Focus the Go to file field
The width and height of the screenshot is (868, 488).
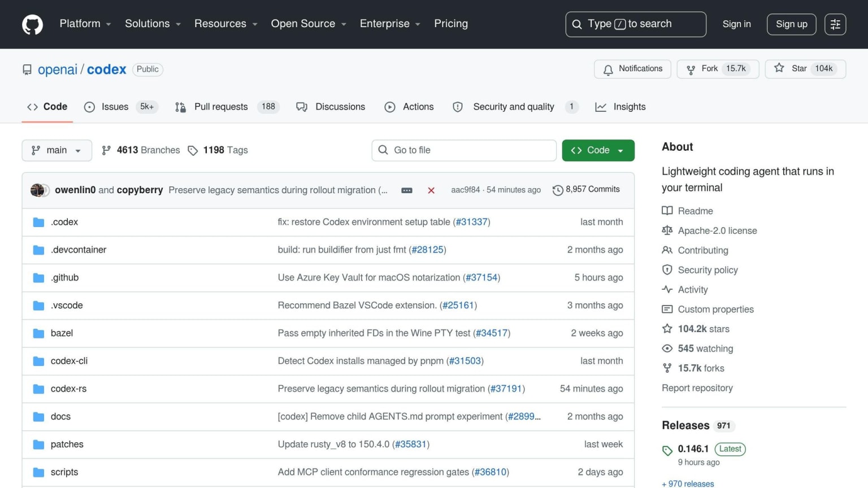[464, 150]
